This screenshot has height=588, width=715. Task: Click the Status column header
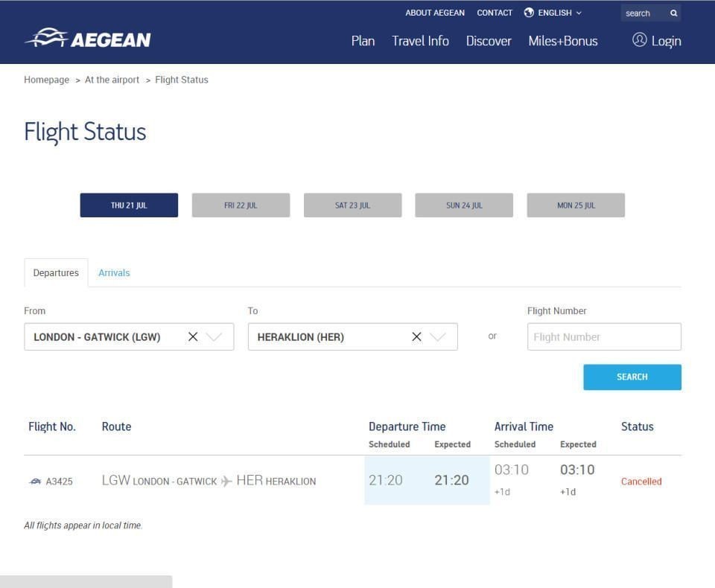pyautogui.click(x=638, y=426)
